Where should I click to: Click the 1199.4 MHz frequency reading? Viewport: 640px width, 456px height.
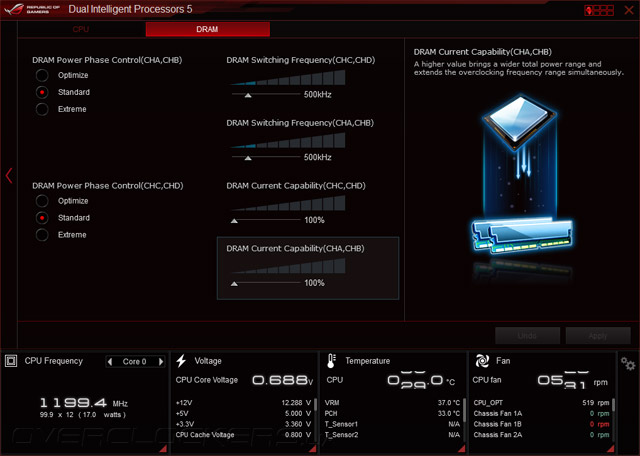[x=84, y=403]
